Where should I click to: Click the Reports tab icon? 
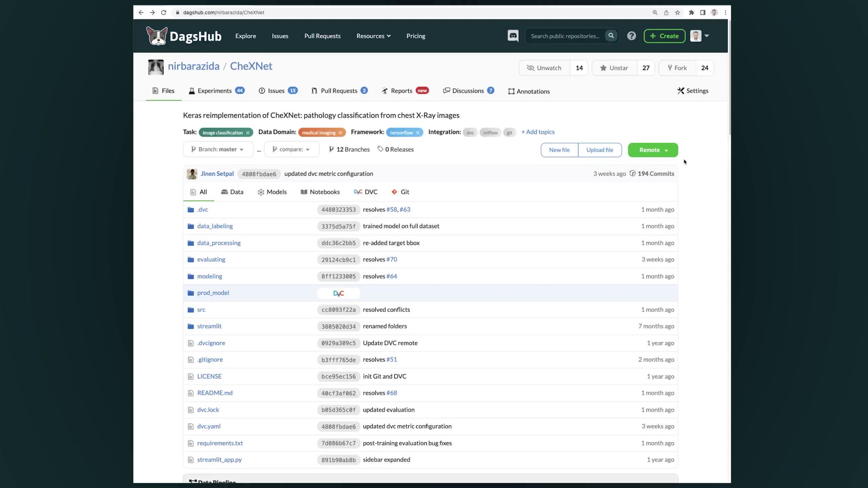(x=385, y=91)
